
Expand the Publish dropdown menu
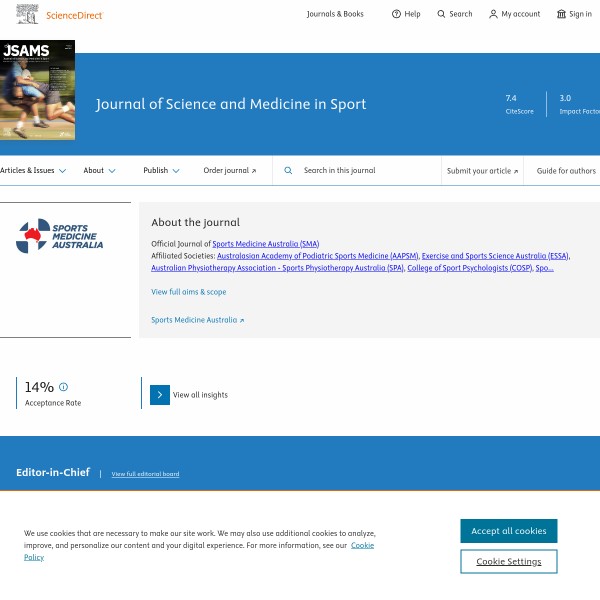pos(161,171)
